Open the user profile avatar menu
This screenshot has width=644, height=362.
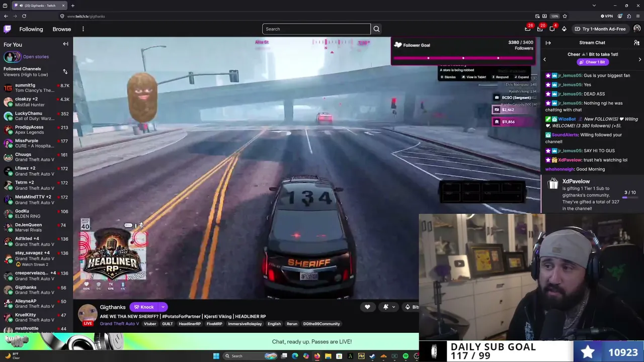click(637, 29)
